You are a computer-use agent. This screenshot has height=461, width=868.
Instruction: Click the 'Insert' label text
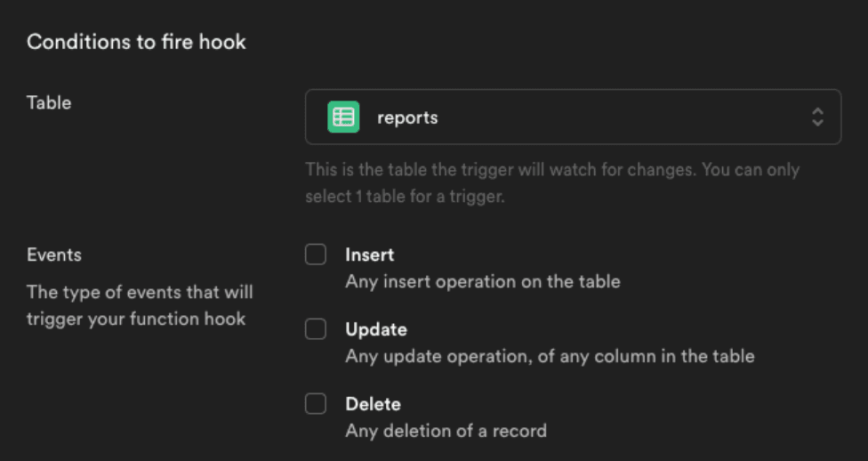point(369,255)
